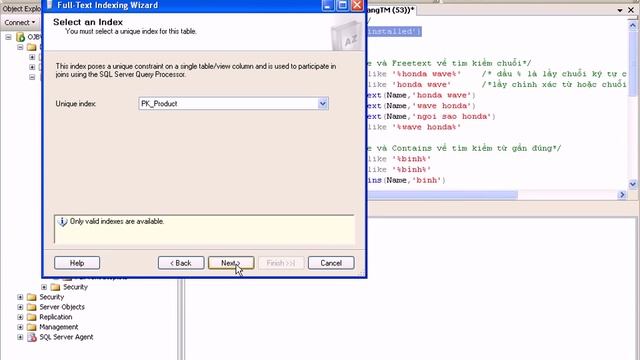Click the string 'ngoi sao honda'
Viewport: 640px width, 360px height.
point(452,116)
